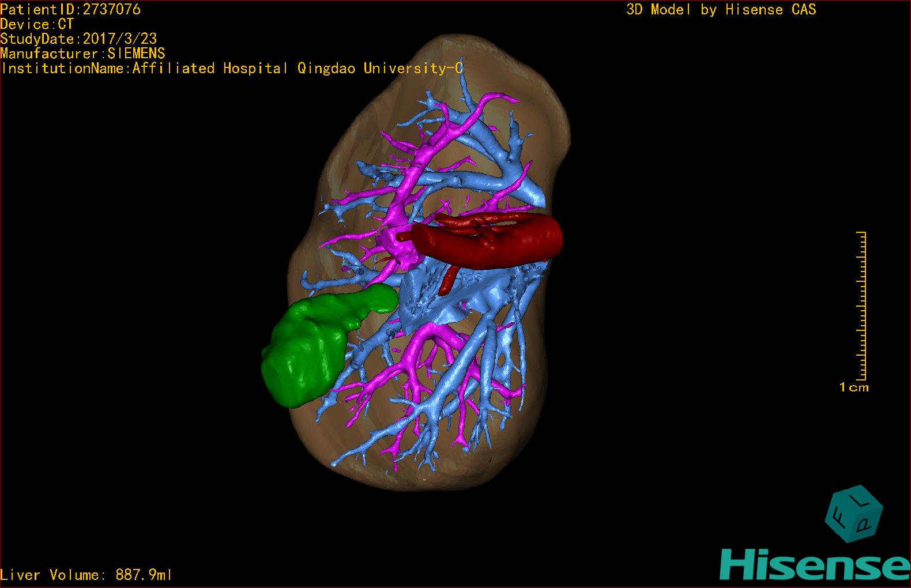Viewport: 911px width, 588px height.
Task: Click the Liver Volume: 887.9ml readout
Action: point(86,575)
